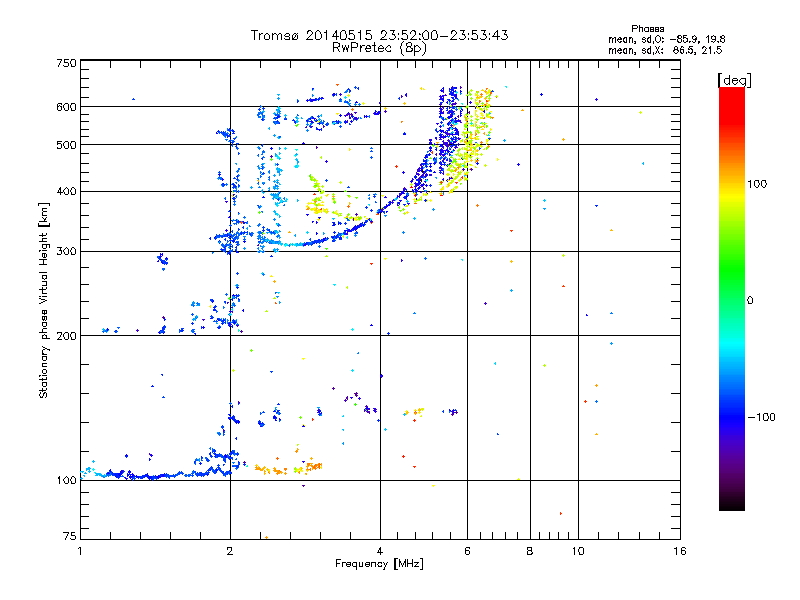Click the y-axis tick label '500'

(66, 145)
